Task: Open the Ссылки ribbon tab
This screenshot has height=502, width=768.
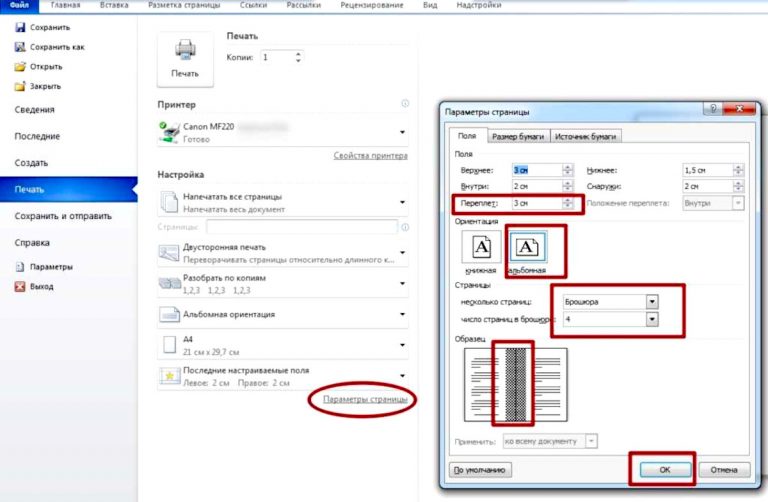Action: [x=253, y=5]
